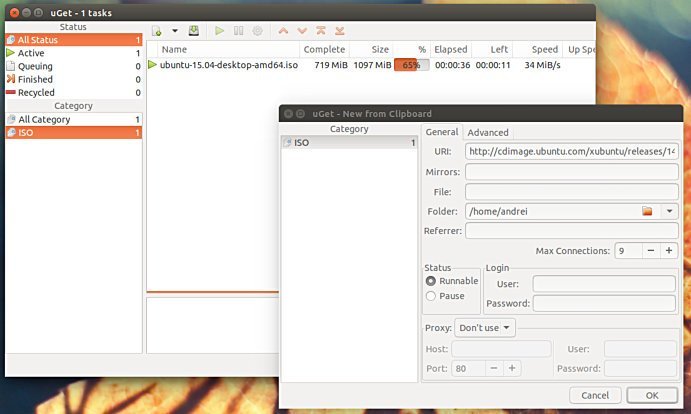Click the Cancel button

(x=595, y=395)
